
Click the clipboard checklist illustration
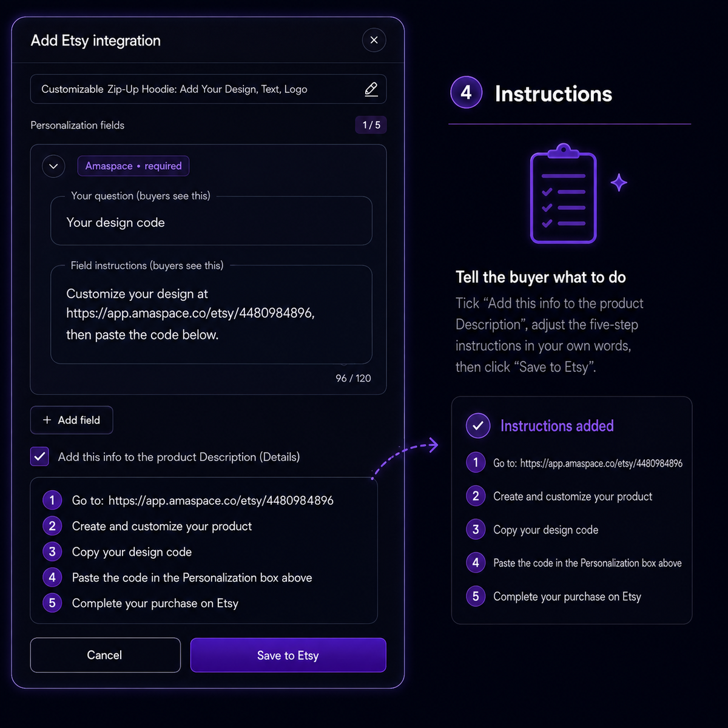[x=564, y=194]
